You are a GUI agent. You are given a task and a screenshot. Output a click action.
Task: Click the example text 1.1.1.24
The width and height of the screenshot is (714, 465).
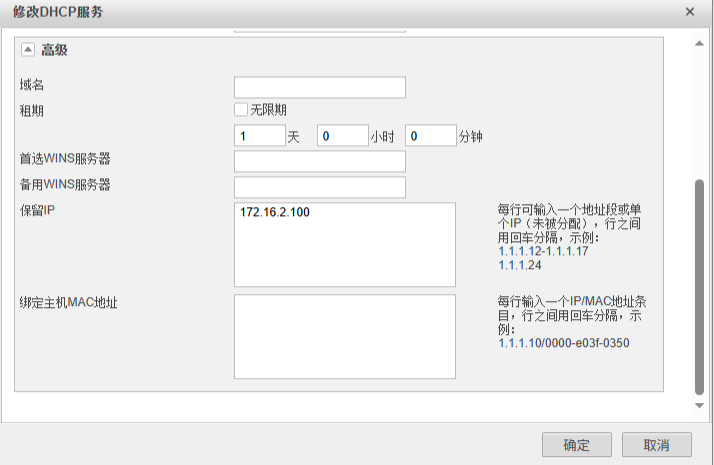click(520, 265)
